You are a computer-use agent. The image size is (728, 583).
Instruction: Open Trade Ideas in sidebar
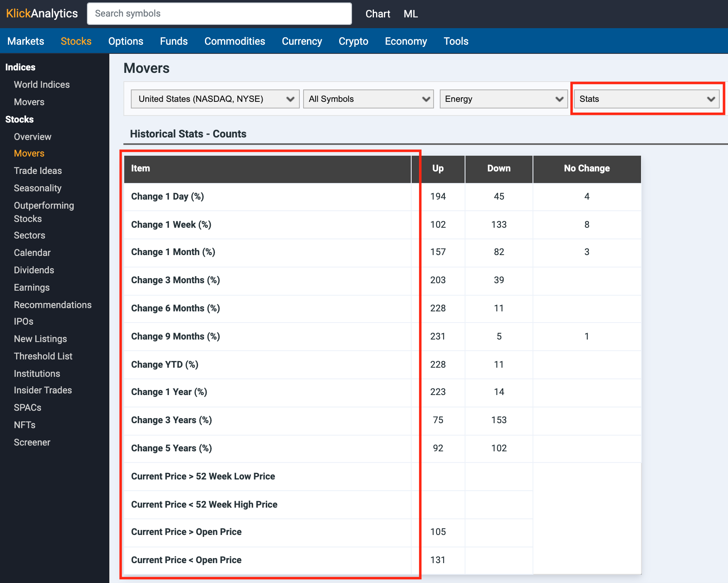[x=38, y=171]
